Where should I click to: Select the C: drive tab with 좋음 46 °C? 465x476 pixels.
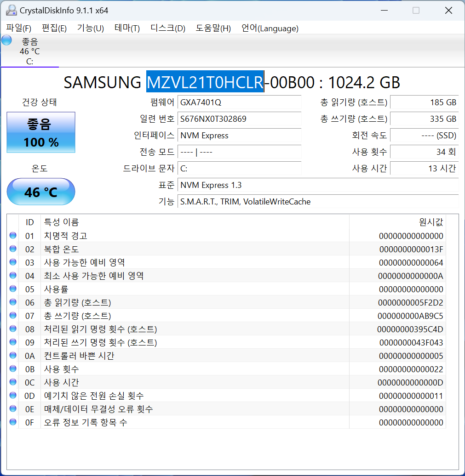click(x=30, y=51)
